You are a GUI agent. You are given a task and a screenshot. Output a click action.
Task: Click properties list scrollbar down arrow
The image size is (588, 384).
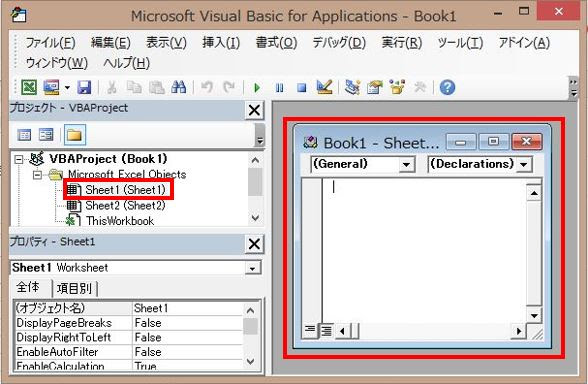click(250, 362)
